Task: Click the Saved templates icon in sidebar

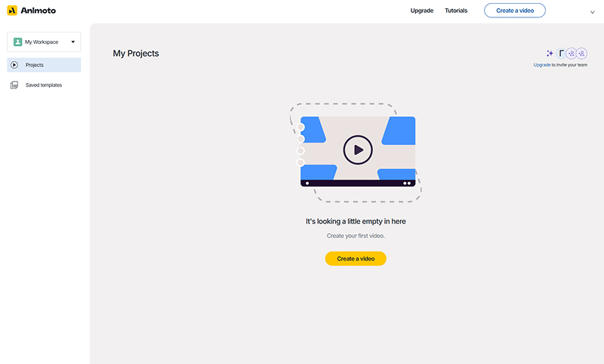Action: [14, 85]
